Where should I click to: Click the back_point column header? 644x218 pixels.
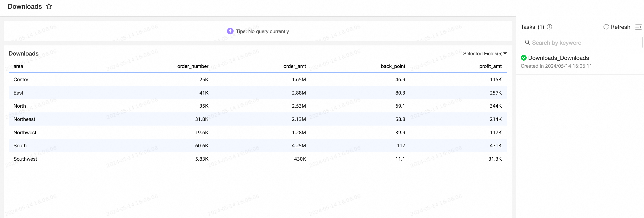point(393,66)
